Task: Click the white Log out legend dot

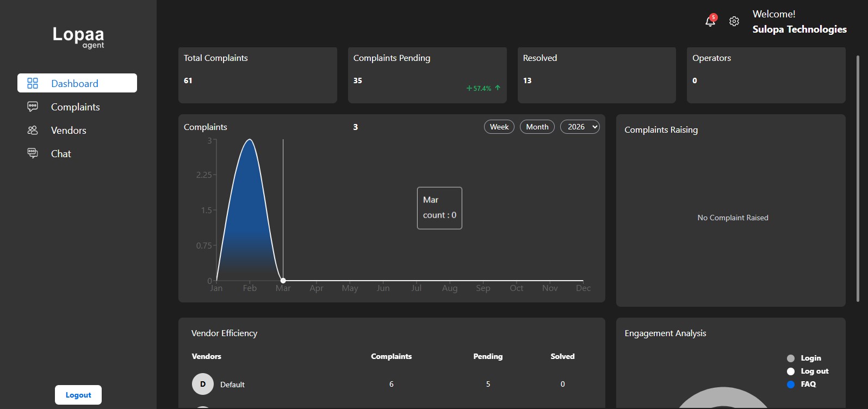Action: point(791,371)
